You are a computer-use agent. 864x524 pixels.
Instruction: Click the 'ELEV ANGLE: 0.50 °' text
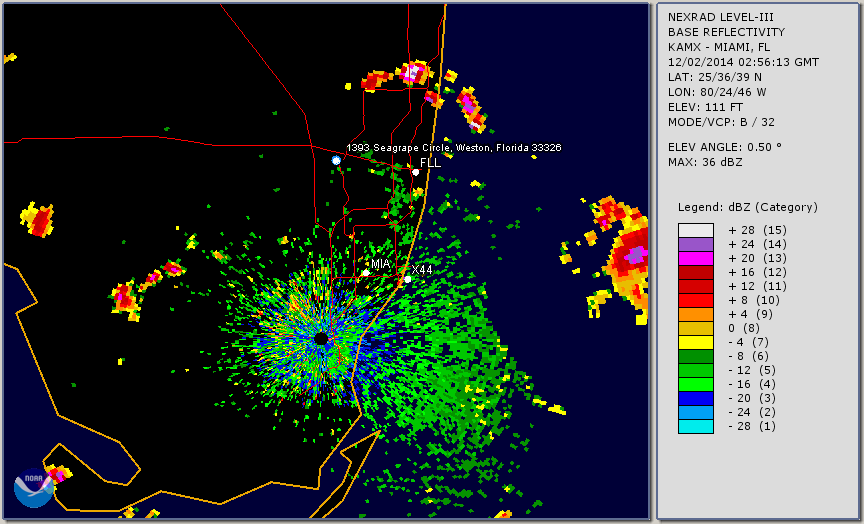coord(725,147)
